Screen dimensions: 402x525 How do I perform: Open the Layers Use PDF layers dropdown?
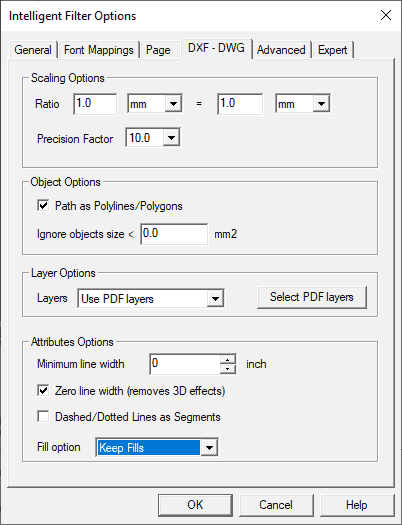click(151, 298)
